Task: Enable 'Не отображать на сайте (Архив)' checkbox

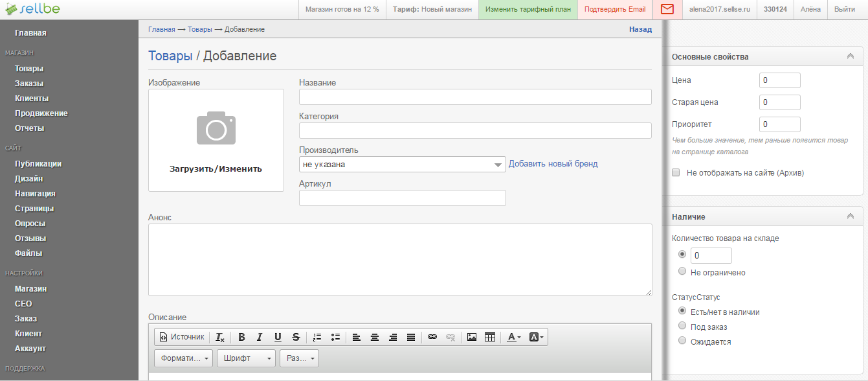Action: 676,173
